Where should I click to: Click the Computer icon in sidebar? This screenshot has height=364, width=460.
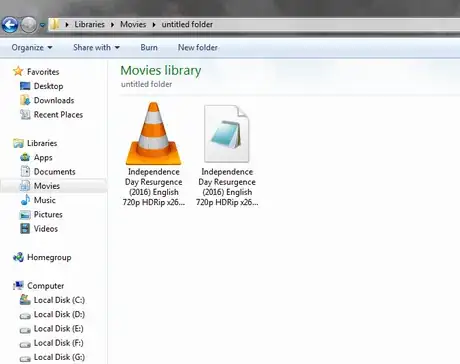pyautogui.click(x=18, y=285)
